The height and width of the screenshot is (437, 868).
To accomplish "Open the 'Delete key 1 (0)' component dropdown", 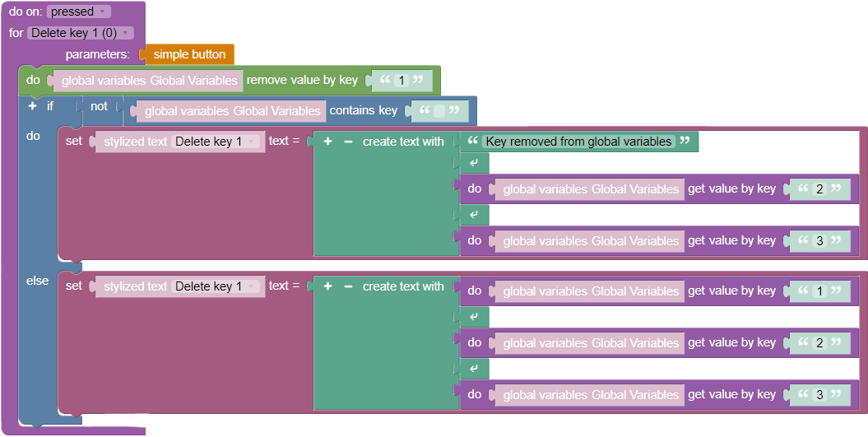I will pos(80,33).
